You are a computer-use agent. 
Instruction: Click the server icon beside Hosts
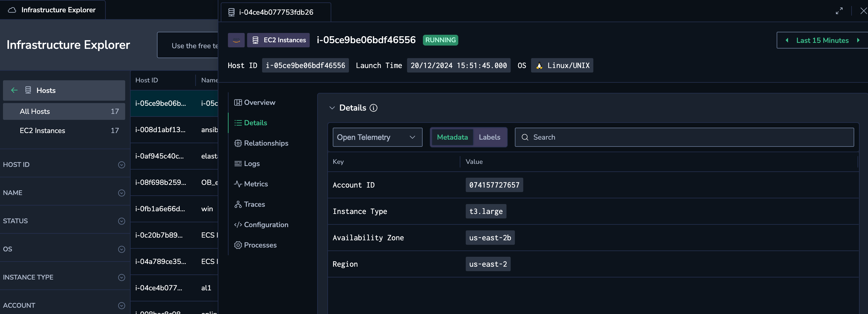click(28, 90)
